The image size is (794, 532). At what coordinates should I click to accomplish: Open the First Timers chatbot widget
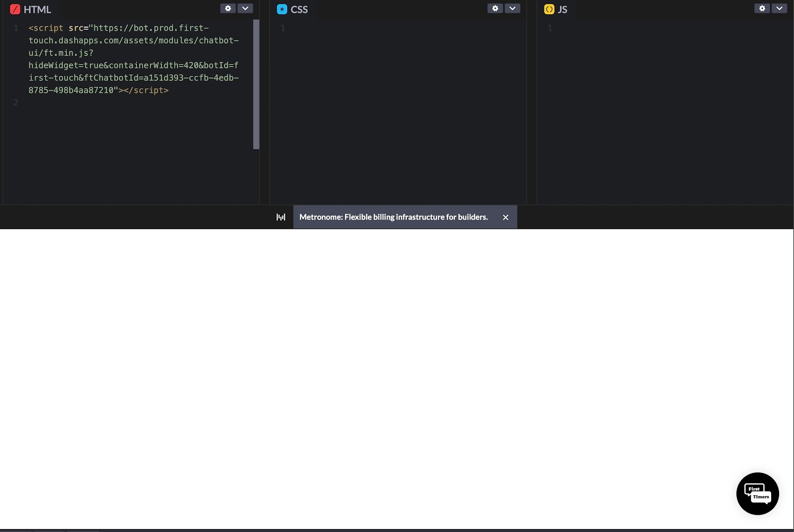pos(757,494)
